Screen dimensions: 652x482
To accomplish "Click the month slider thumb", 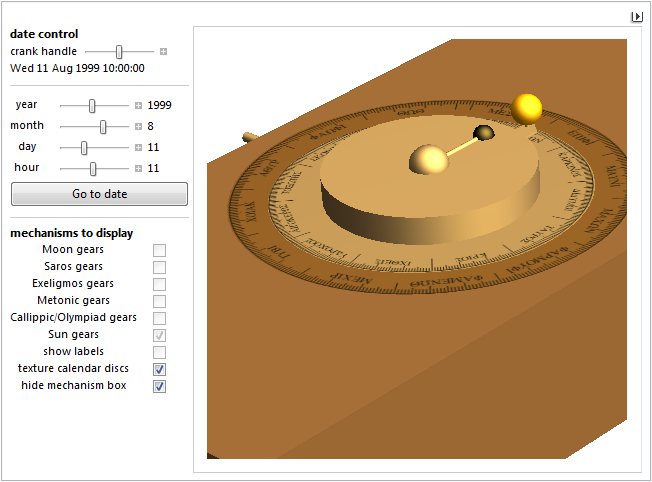I will click(x=103, y=126).
